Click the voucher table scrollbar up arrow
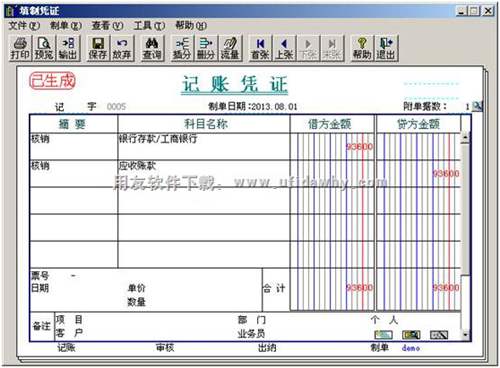 (x=465, y=138)
